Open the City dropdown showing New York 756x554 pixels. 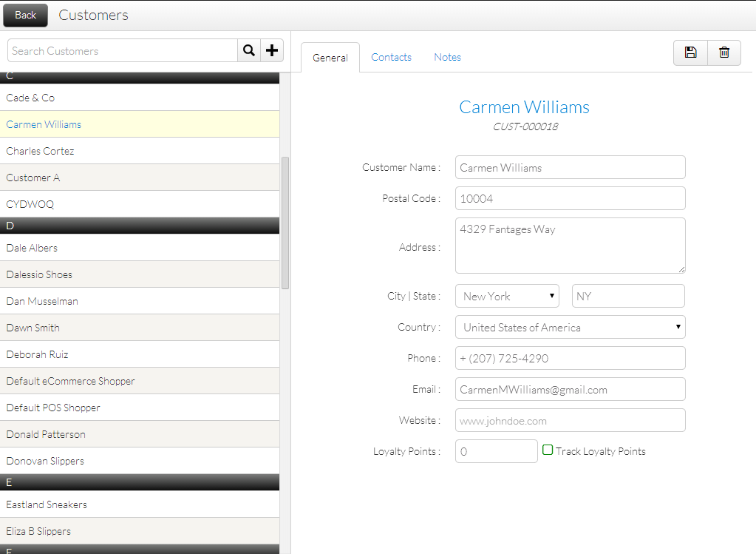[508, 296]
